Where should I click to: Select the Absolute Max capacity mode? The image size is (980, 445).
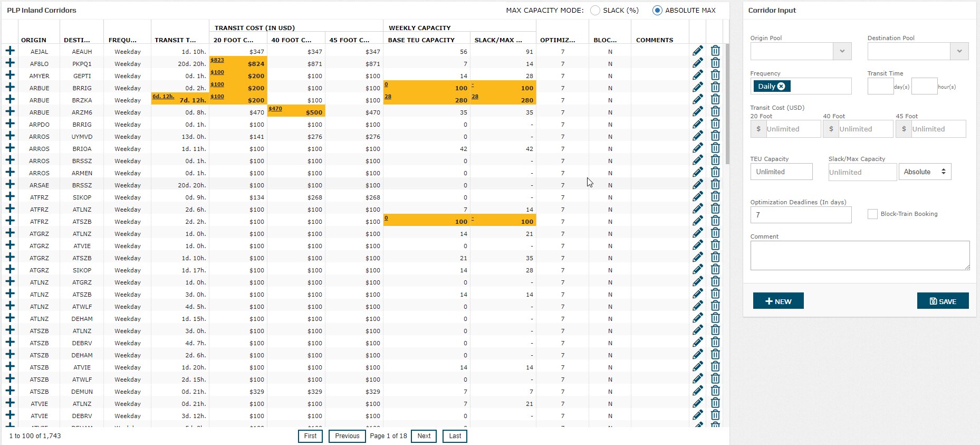pyautogui.click(x=657, y=11)
